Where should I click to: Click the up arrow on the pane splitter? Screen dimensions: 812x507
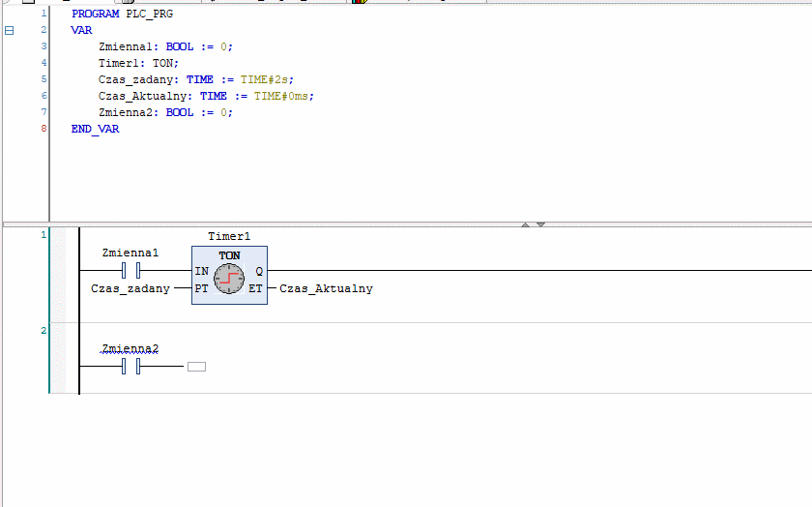(525, 224)
